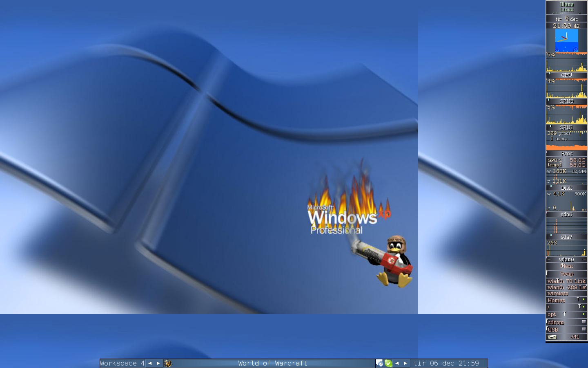This screenshot has height=368, width=588.
Task: Click the Swap meter label
Action: tap(566, 274)
